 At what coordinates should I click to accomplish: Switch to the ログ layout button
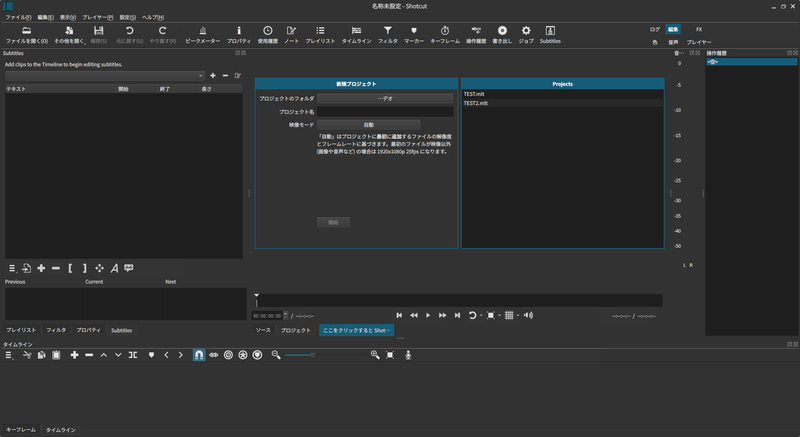(x=655, y=30)
